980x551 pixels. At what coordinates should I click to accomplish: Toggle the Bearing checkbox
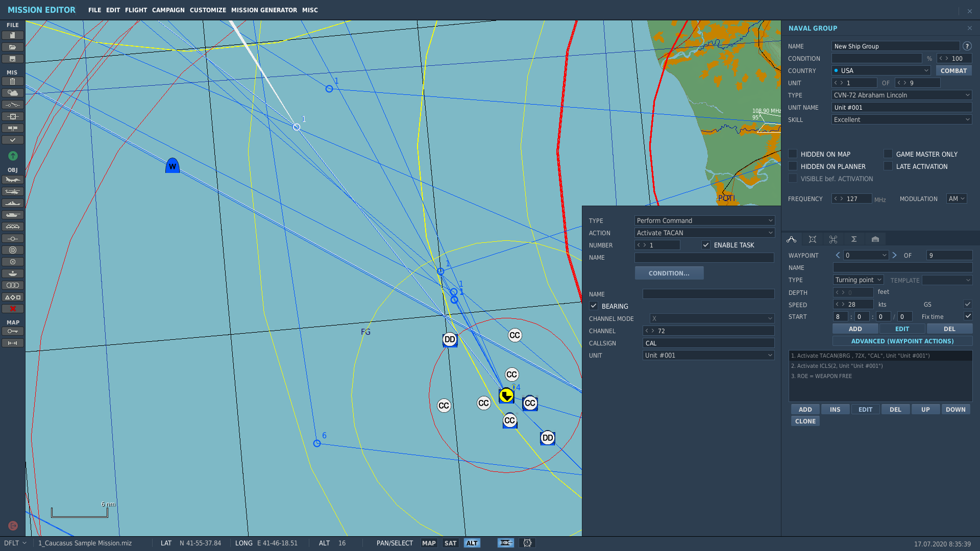594,306
